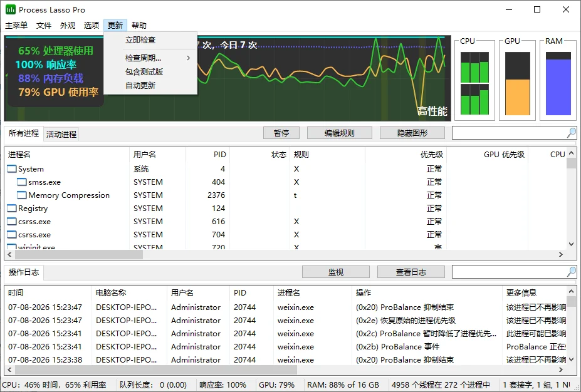Sort the process list by 进程名 column

coord(66,154)
